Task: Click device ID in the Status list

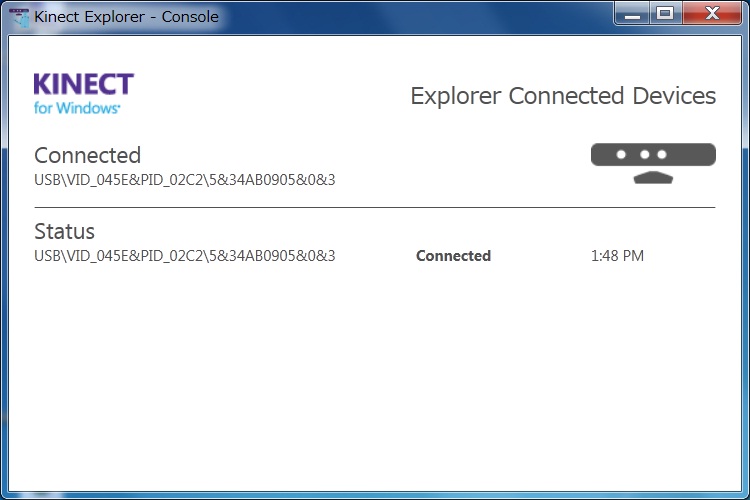Action: pos(185,256)
